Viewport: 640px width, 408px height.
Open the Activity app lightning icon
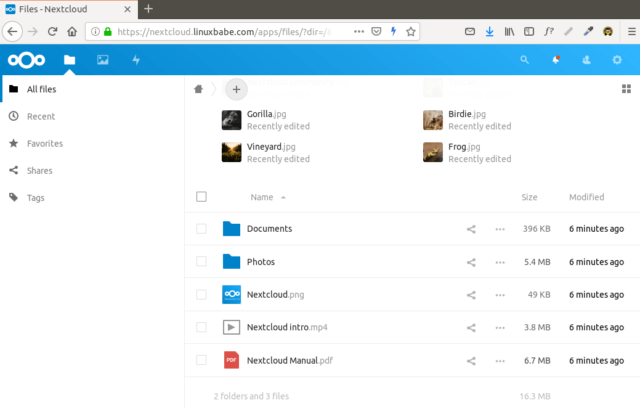pyautogui.click(x=136, y=60)
